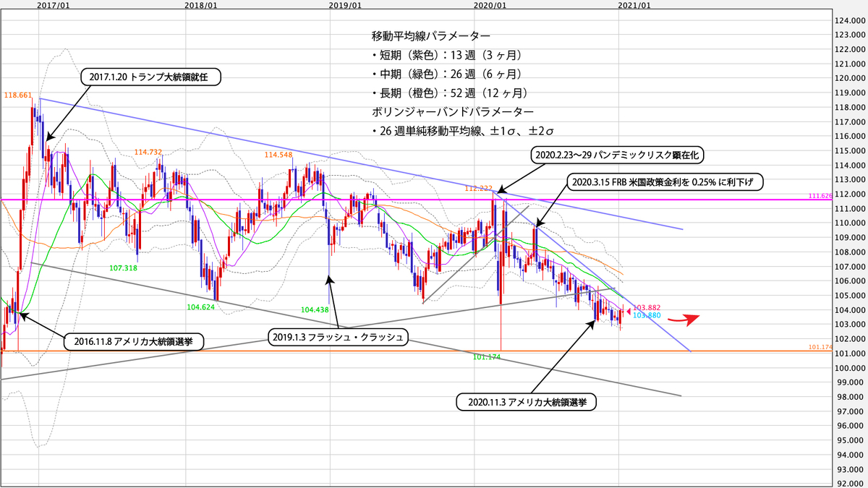868x488 pixels.
Task: Click the '中期（緑色）：26 週' legend line
Action: pyautogui.click(x=447, y=74)
